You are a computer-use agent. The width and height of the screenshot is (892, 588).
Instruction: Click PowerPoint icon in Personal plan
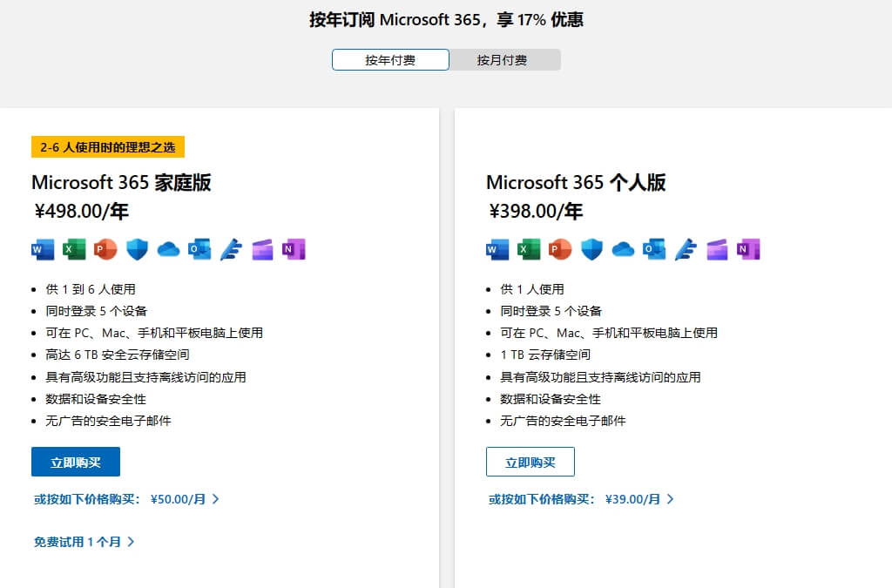click(x=560, y=249)
